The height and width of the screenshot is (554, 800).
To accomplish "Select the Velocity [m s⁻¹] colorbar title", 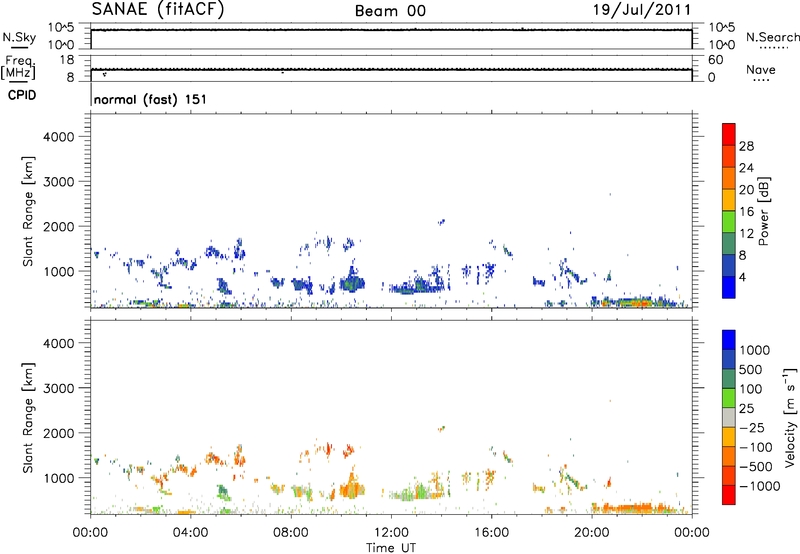I will click(x=790, y=417).
